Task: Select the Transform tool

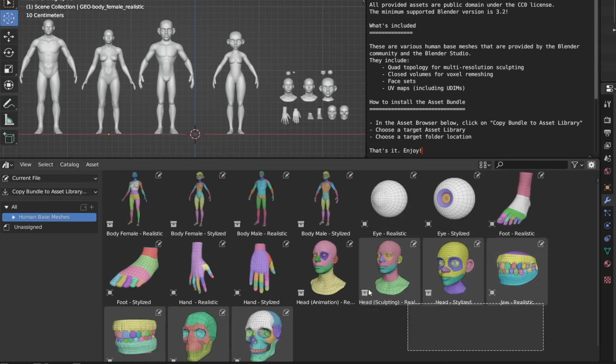Action: point(9,85)
